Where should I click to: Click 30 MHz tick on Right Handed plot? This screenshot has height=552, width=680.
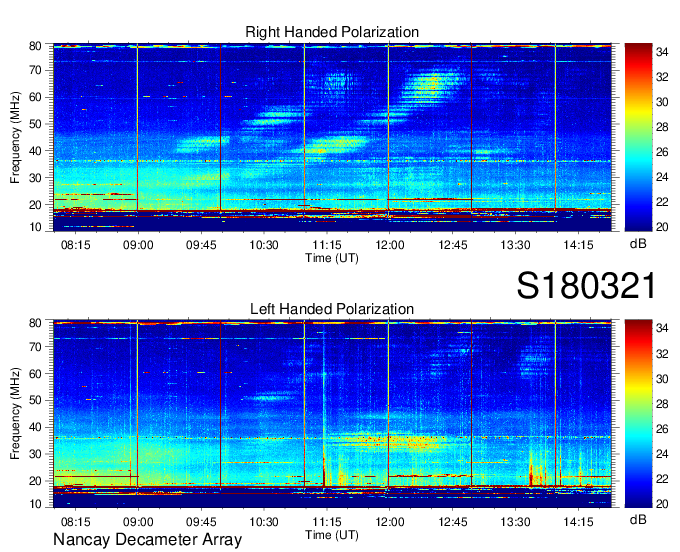click(x=35, y=178)
